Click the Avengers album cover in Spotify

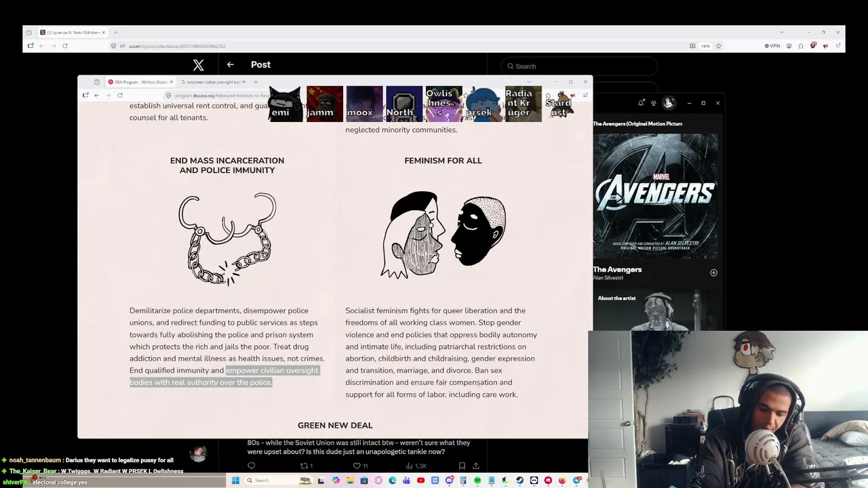pos(655,195)
